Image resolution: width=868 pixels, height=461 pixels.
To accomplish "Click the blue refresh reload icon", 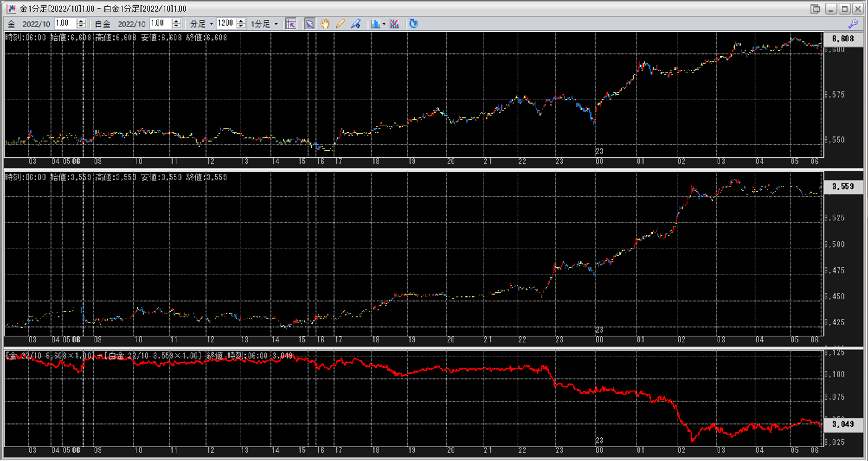I will click(x=414, y=24).
